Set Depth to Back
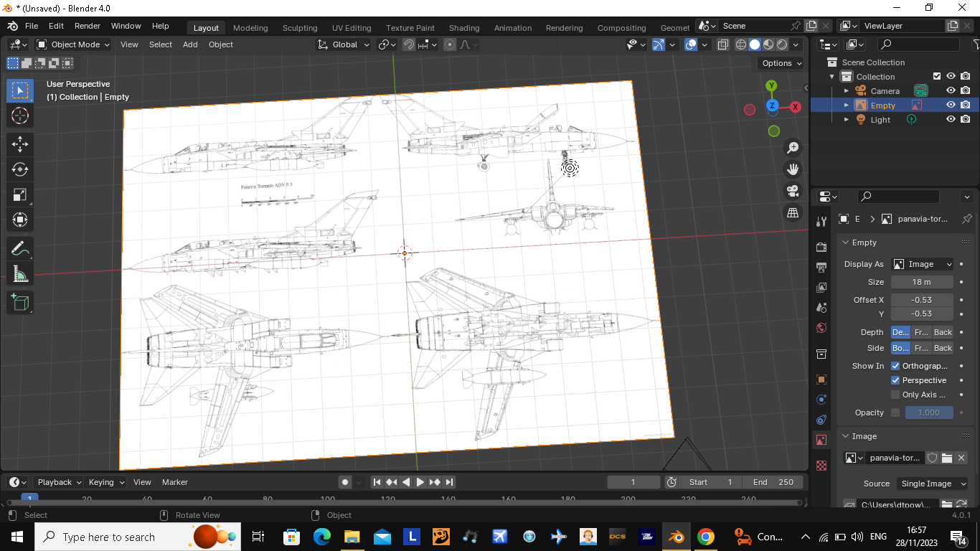The height and width of the screenshot is (551, 980). pos(943,332)
